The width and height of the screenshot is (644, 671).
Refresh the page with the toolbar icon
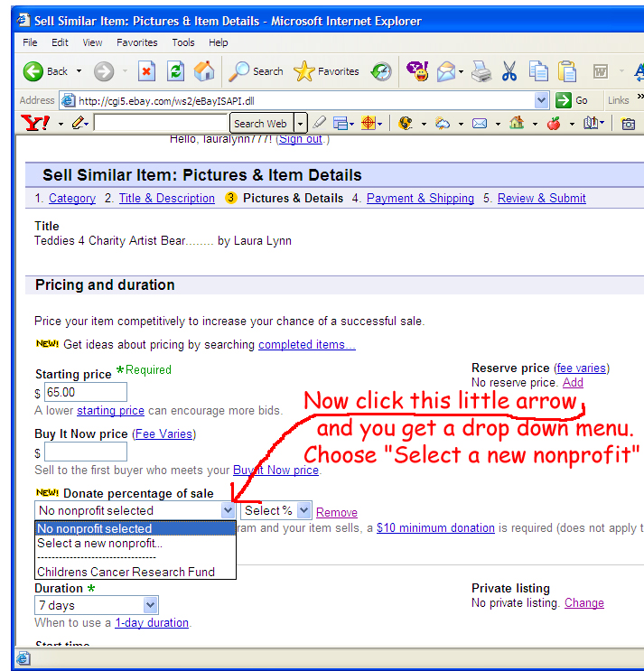(175, 71)
